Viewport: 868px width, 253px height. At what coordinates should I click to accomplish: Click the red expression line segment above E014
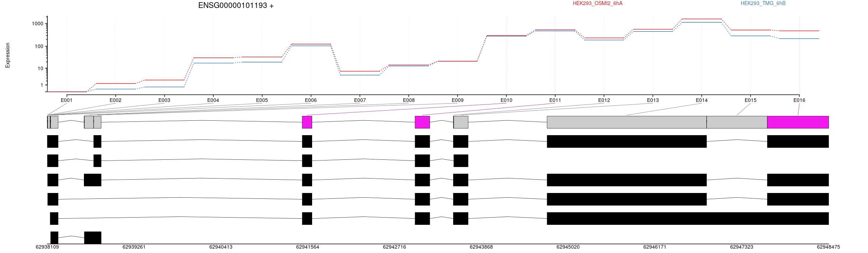(702, 19)
